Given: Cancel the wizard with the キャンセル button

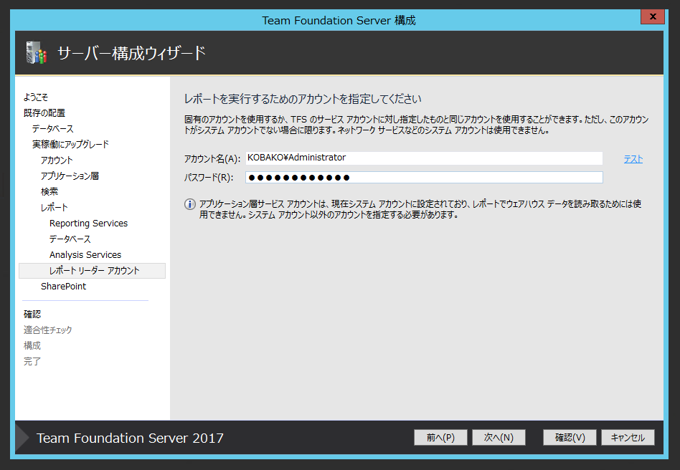Looking at the screenshot, I should (628, 437).
